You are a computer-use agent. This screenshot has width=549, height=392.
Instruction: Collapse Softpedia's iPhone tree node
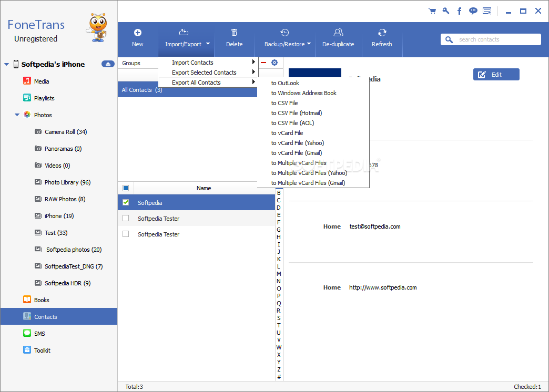click(x=6, y=65)
